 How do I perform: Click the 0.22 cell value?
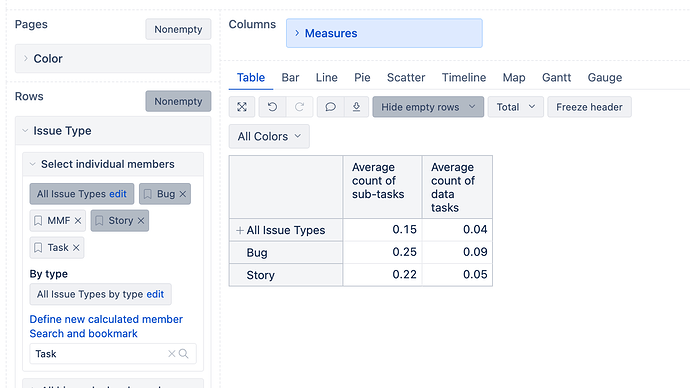tap(404, 275)
